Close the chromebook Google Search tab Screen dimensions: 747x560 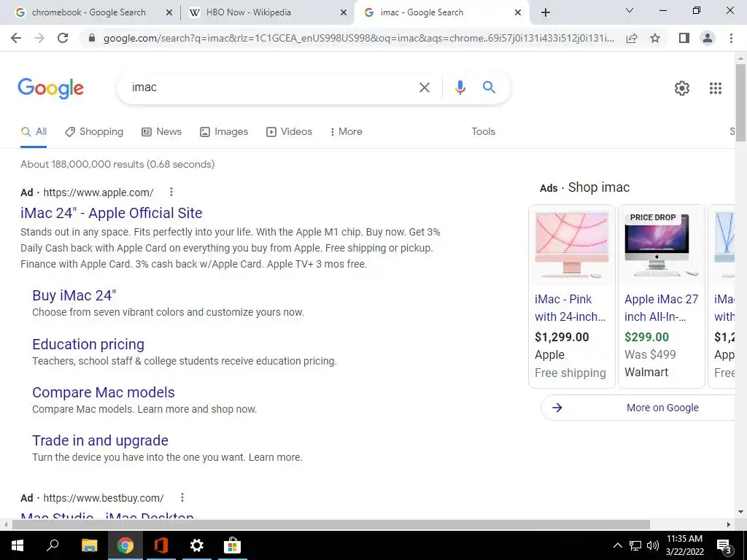tap(169, 13)
